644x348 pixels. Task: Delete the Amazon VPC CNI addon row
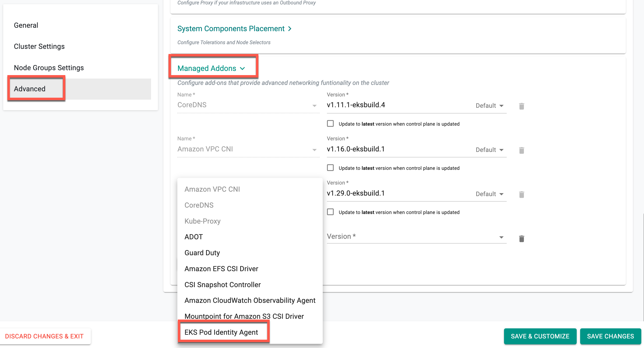coord(521,150)
